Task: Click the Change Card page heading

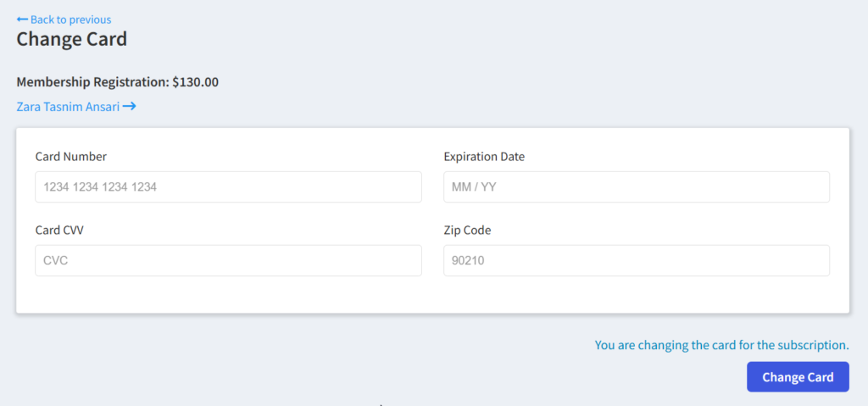Action: click(72, 39)
